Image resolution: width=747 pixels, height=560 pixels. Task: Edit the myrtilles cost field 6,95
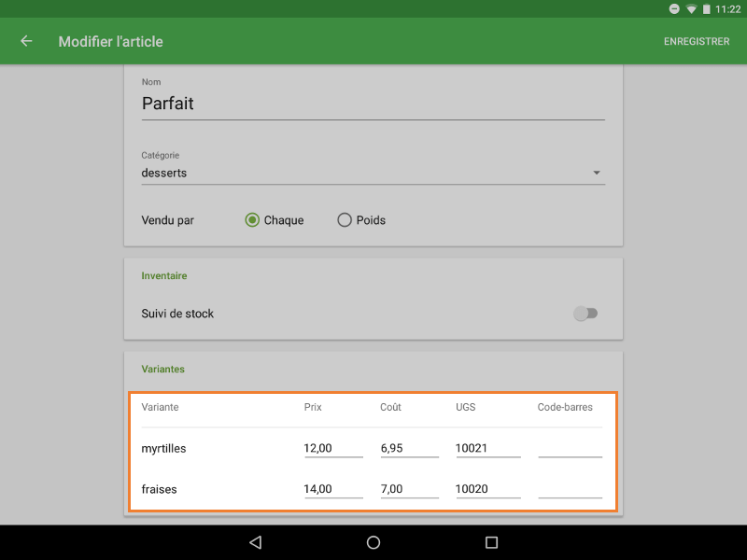(408, 449)
